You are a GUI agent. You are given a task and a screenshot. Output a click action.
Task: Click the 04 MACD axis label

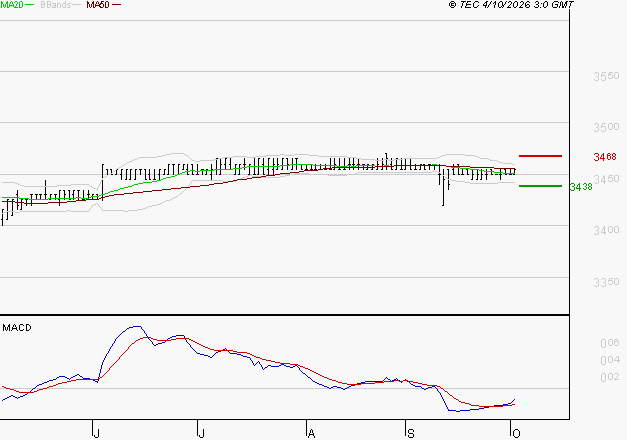point(610,360)
